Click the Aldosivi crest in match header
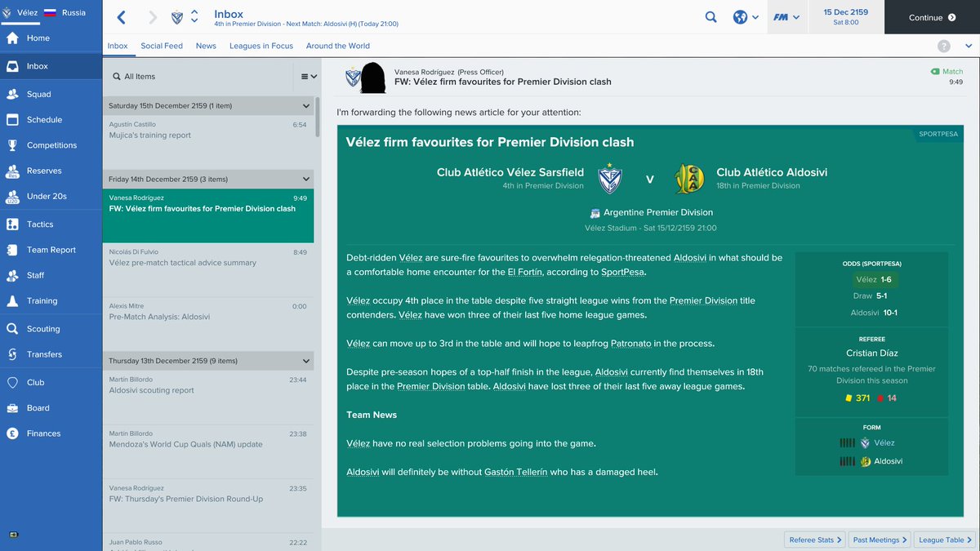Viewport: 980px width, 551px height. click(x=690, y=179)
